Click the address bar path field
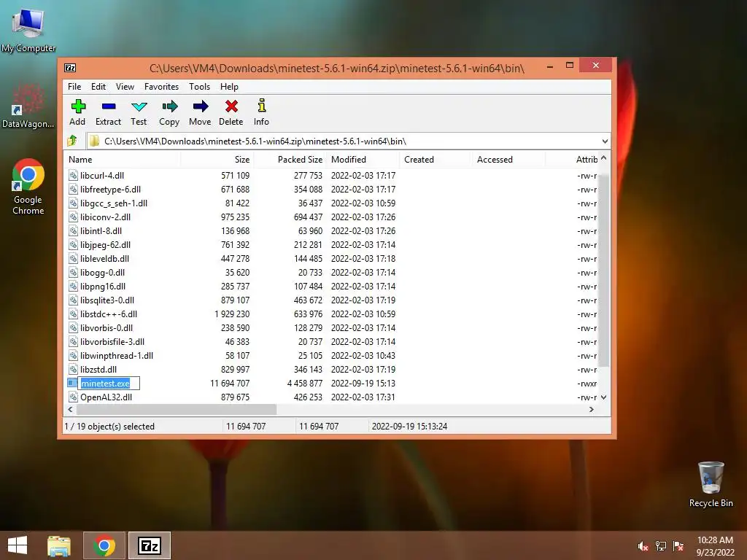 click(348, 141)
